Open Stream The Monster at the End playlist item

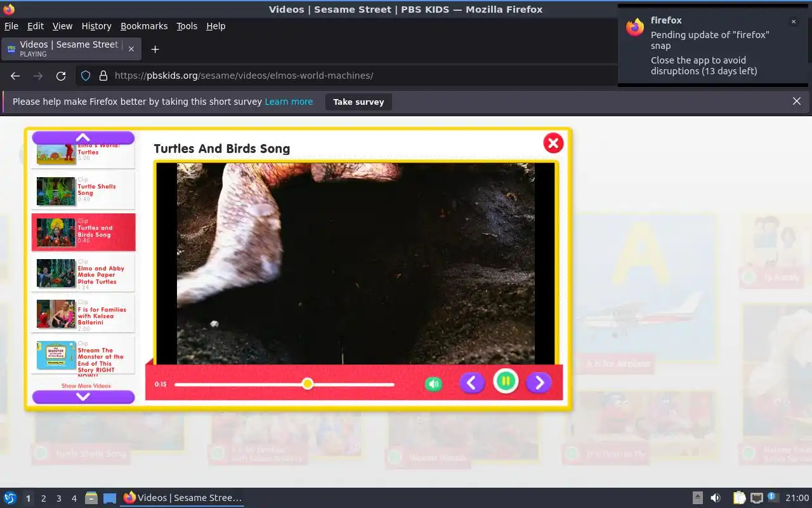(83, 356)
